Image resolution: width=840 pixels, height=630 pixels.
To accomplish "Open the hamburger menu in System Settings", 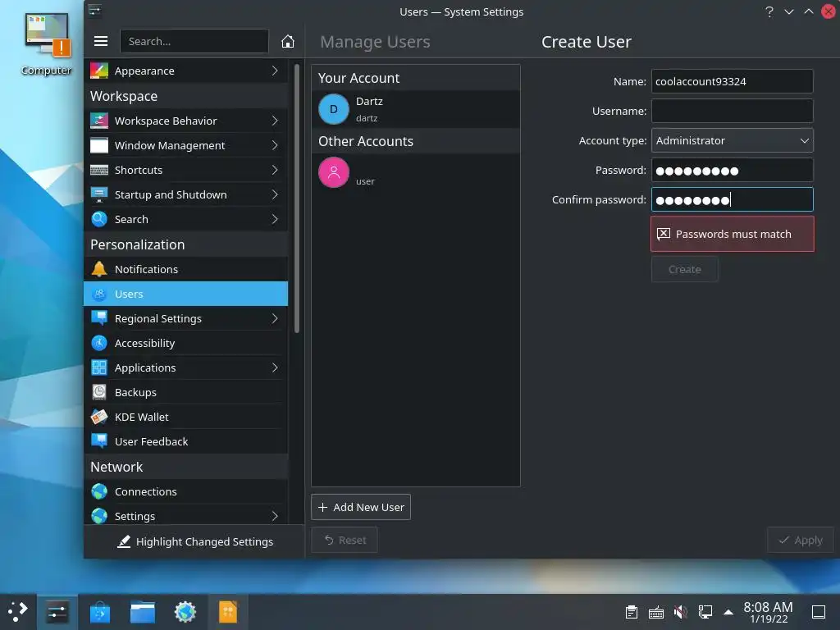I will 101,41.
